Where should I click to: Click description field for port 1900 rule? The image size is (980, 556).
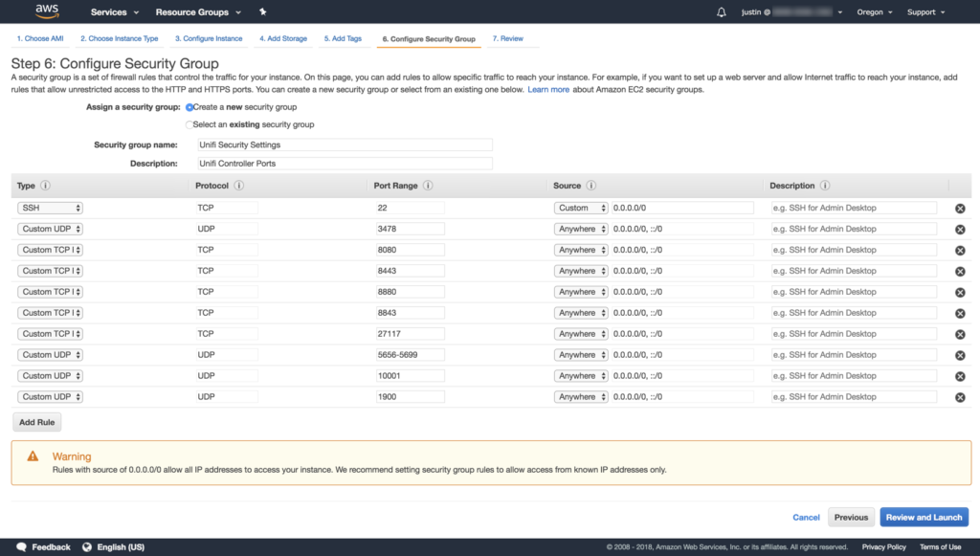[854, 397]
